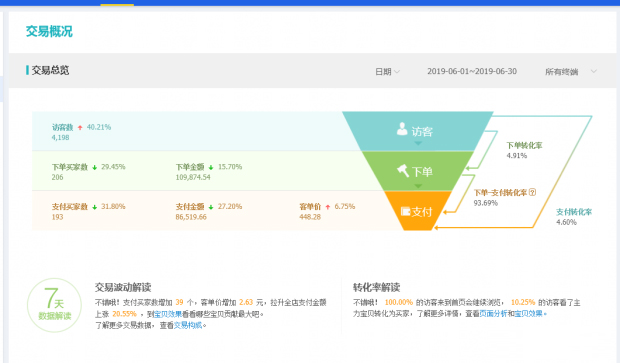Click the 40.21% visitor growth percentage
This screenshot has height=363, width=620.
[99, 127]
